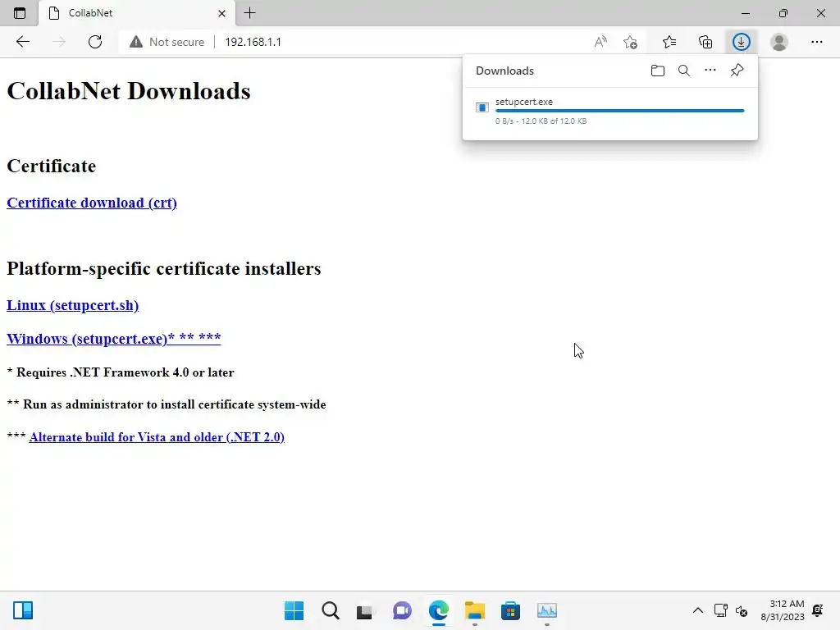This screenshot has height=630, width=840.
Task: Open Chat app on the taskbar
Action: [402, 610]
